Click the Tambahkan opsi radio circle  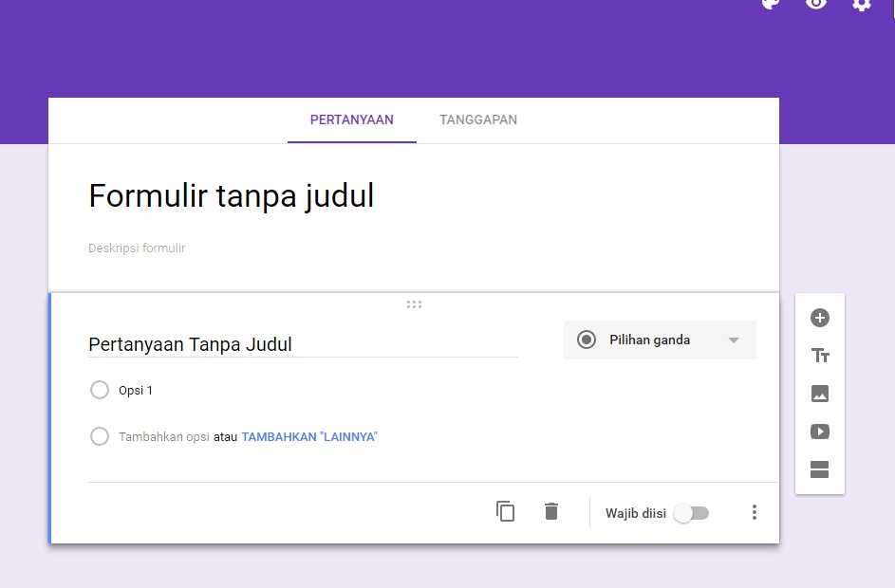pyautogui.click(x=100, y=436)
